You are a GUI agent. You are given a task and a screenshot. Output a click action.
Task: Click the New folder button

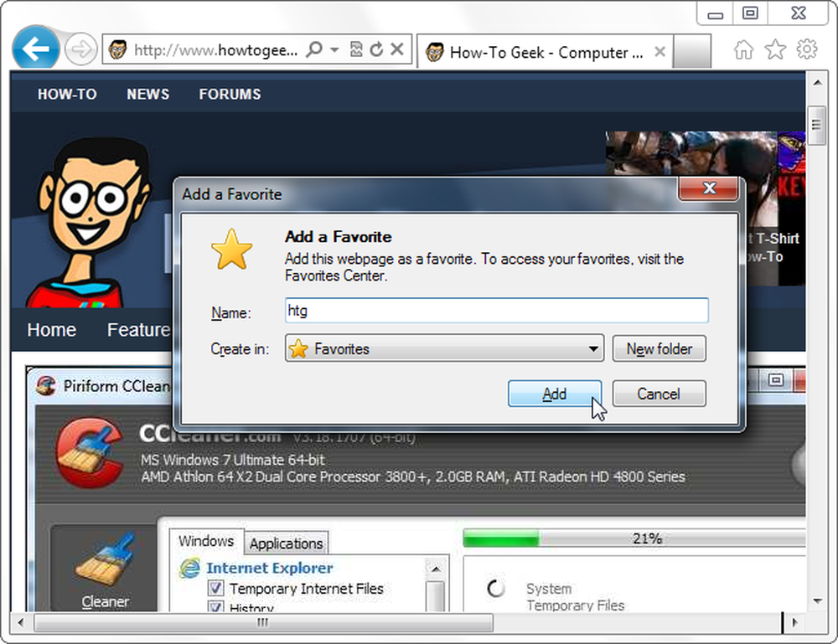[x=659, y=348]
